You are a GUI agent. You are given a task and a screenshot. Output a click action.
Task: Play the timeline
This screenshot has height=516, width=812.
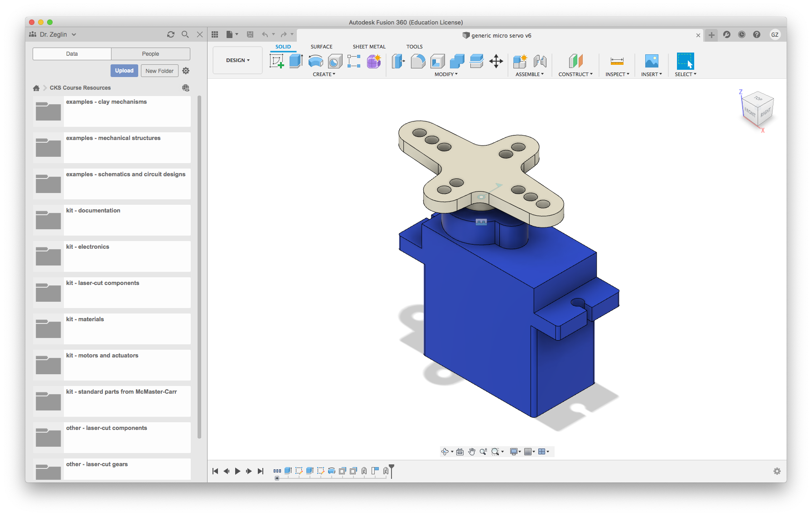tap(237, 471)
